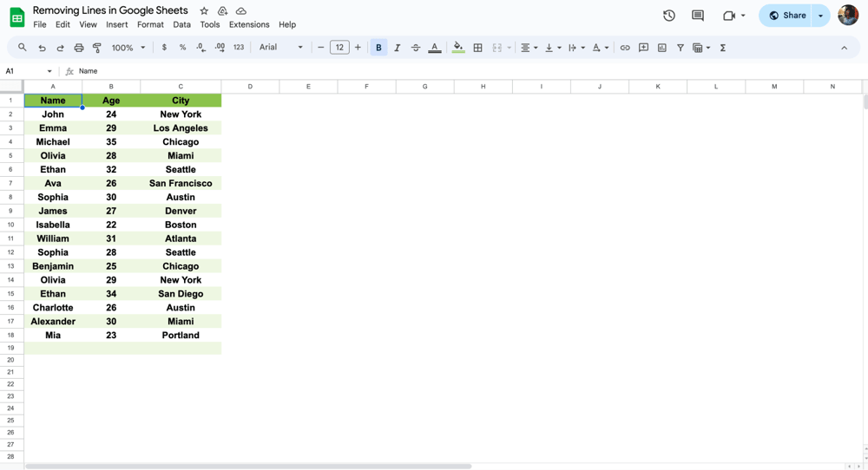Image resolution: width=868 pixels, height=470 pixels.
Task: Toggle strikethrough formatting
Action: tap(416, 48)
